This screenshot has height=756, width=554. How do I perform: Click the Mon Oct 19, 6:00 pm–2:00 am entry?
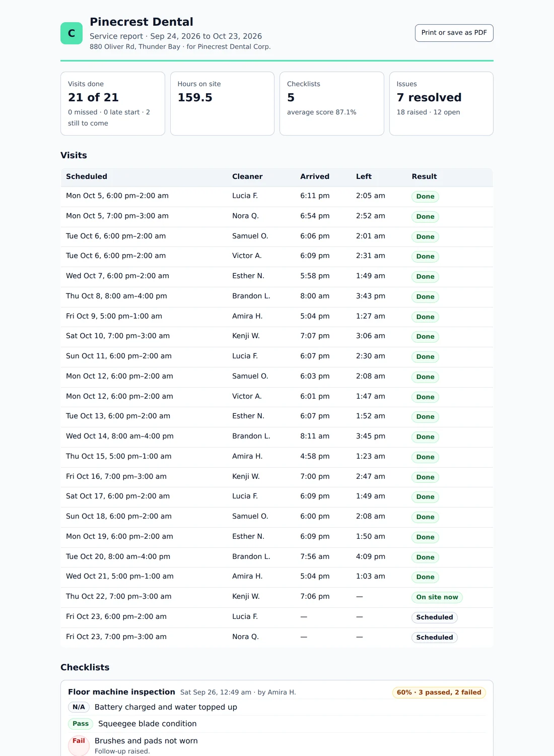pyautogui.click(x=119, y=536)
